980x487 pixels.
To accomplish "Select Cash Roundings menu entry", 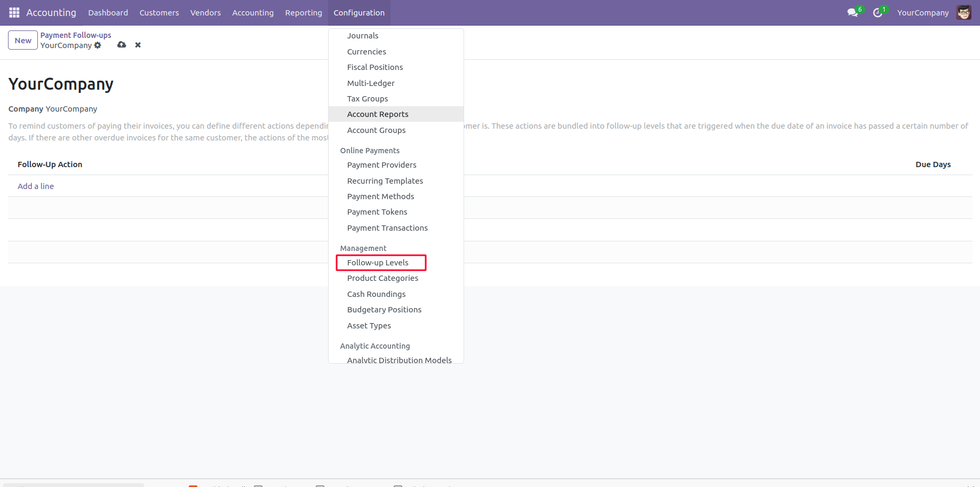I will (x=376, y=294).
